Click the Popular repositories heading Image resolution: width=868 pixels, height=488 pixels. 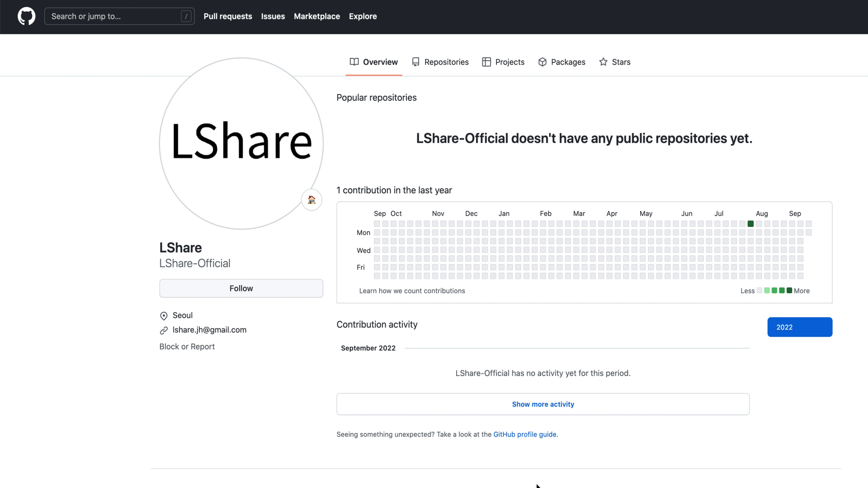377,98
